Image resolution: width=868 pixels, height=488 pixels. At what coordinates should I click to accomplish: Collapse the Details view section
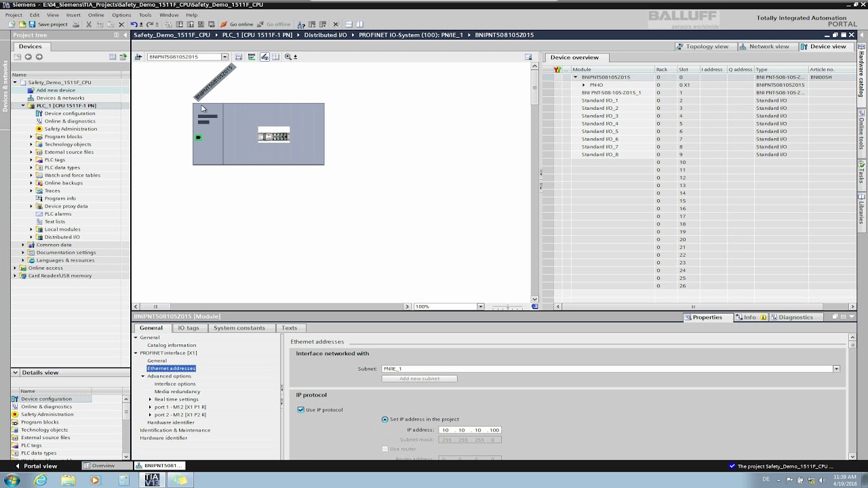(x=16, y=372)
